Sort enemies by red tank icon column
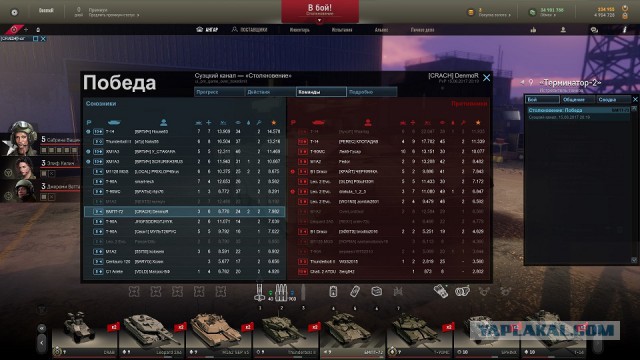This screenshot has height=360, width=640. [318, 122]
